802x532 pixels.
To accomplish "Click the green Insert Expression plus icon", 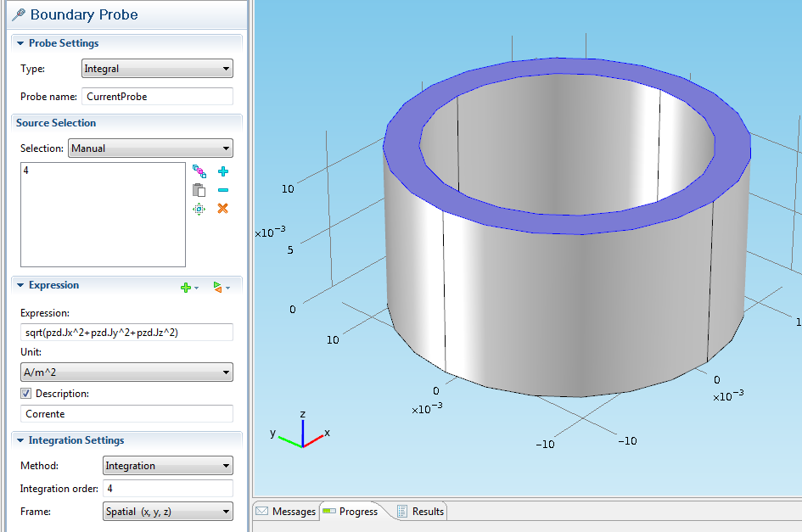I will click(187, 288).
